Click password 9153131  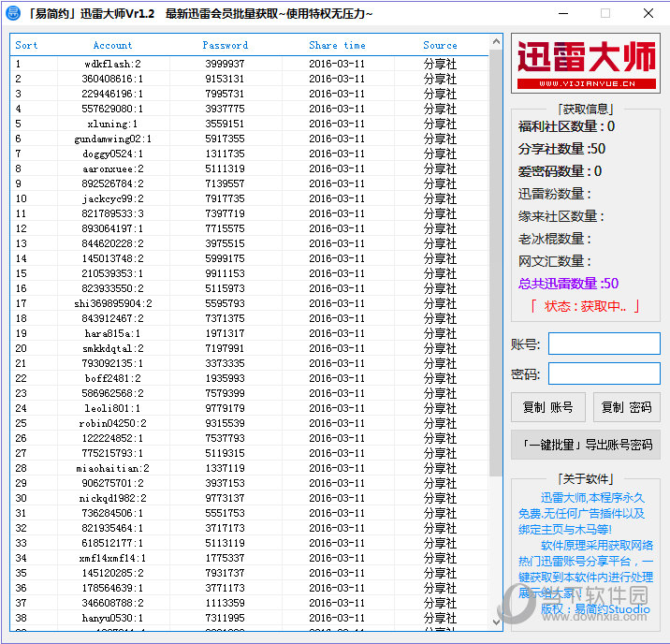[225, 79]
